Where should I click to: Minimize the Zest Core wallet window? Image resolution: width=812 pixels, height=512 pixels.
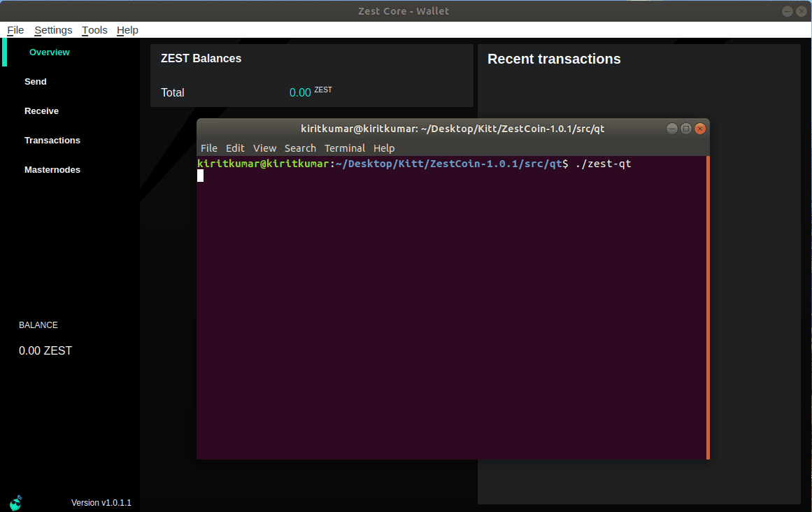[788, 11]
